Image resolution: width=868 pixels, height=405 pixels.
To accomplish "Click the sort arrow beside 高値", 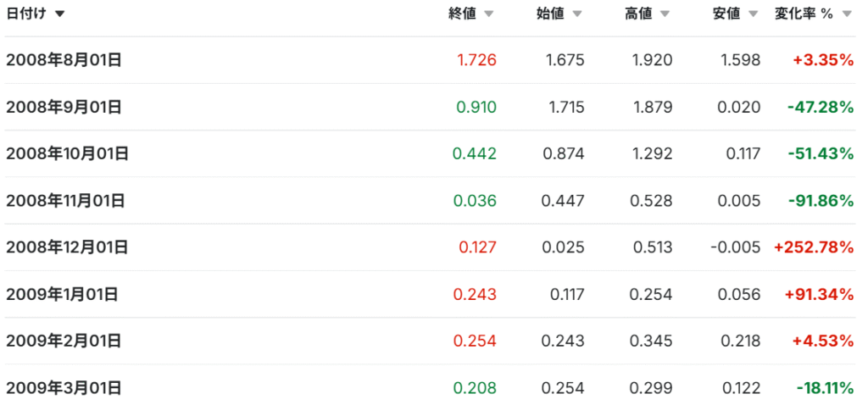I will tap(665, 14).
